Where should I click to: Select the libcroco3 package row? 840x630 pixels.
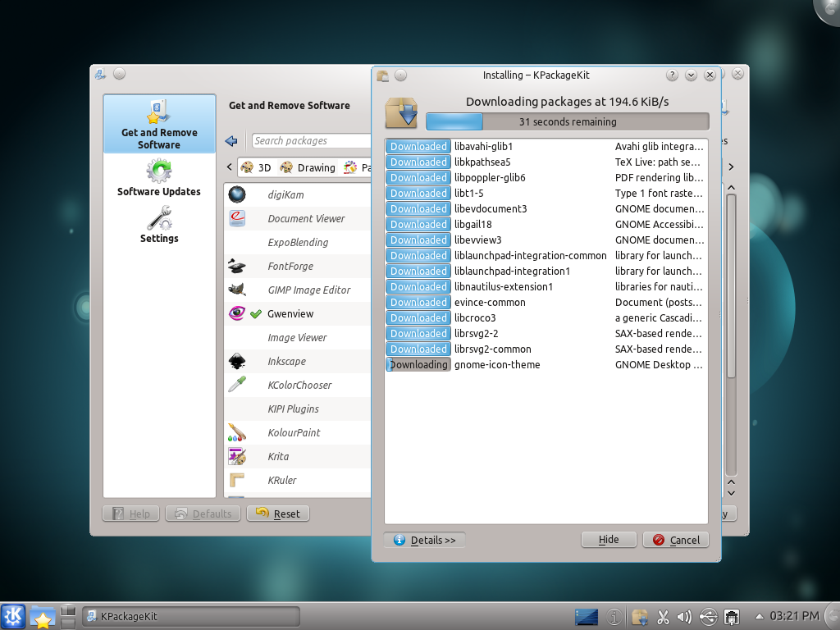coord(546,317)
